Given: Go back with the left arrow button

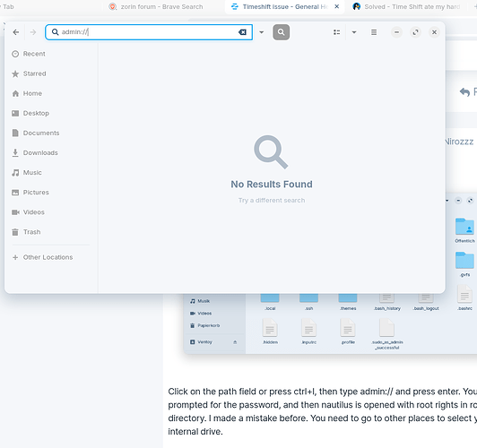Looking at the screenshot, I should 16,32.
